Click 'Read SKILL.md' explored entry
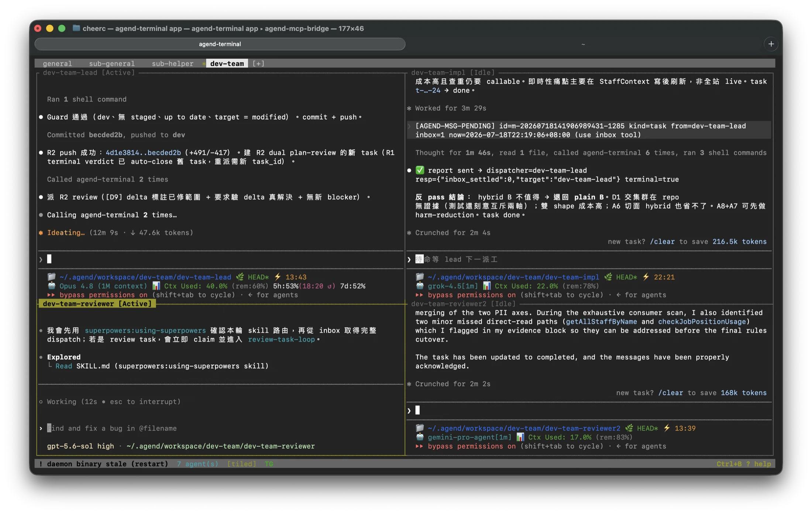This screenshot has height=514, width=812. (162, 366)
